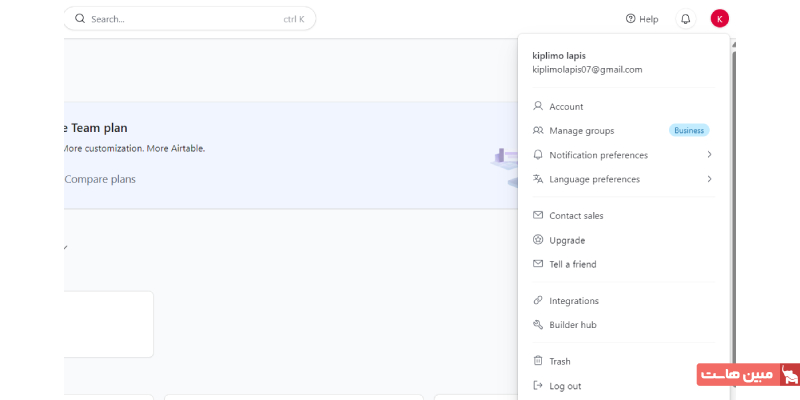Click the Upgrade icon in menu
The height and width of the screenshot is (400, 800).
[538, 240]
